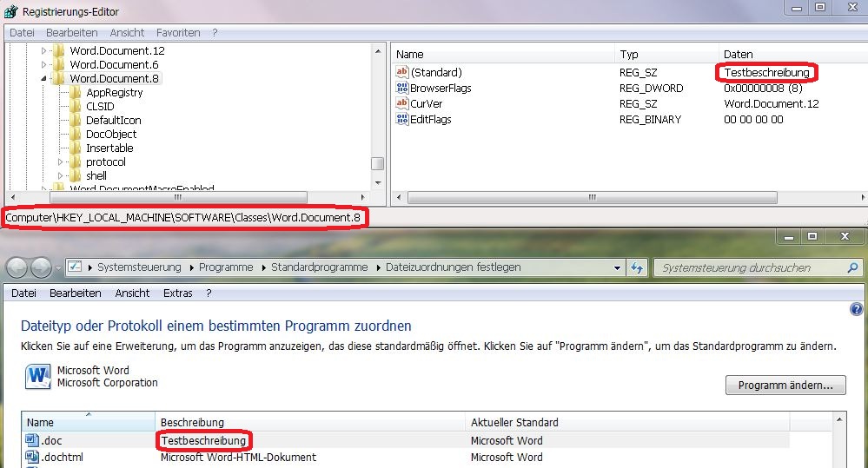868x468 pixels.
Task: Click the Programme breadcrumb
Action: point(226,267)
